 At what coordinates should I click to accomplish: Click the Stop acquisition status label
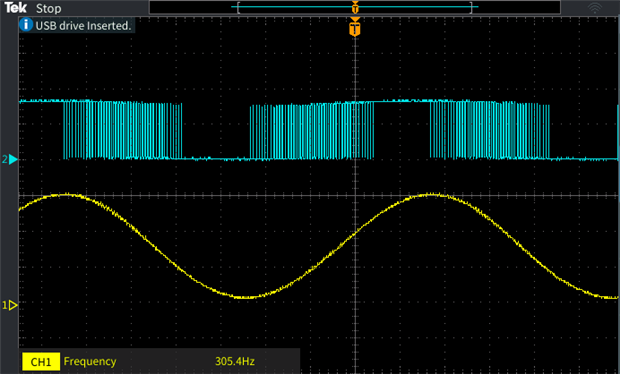click(49, 9)
